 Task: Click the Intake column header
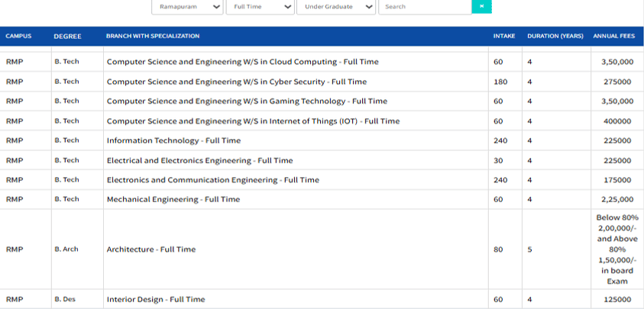coord(504,36)
